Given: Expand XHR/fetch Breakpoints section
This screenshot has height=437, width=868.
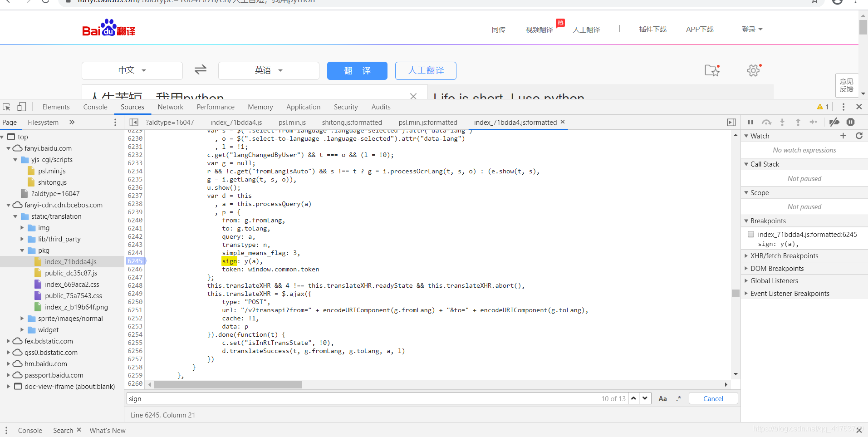Looking at the screenshot, I should click(x=784, y=256).
